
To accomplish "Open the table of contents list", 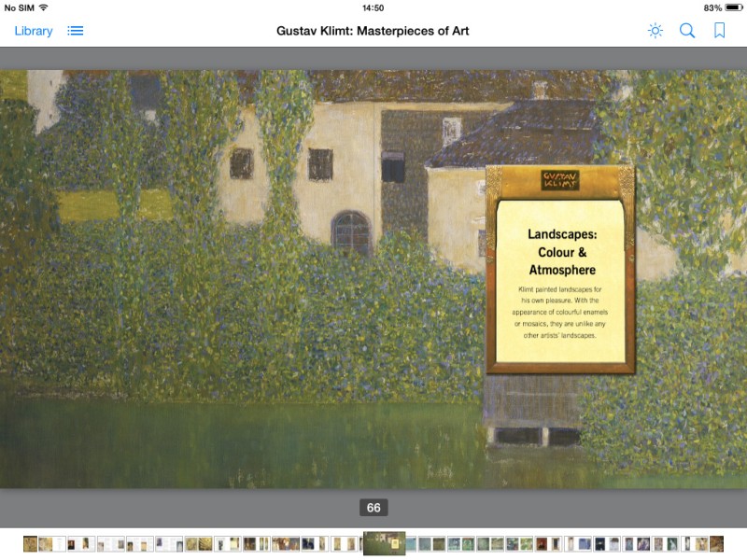I will [x=76, y=31].
